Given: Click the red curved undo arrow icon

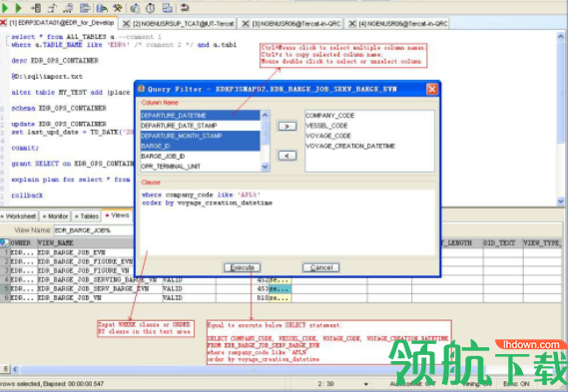Looking at the screenshot, I should (x=185, y=8).
